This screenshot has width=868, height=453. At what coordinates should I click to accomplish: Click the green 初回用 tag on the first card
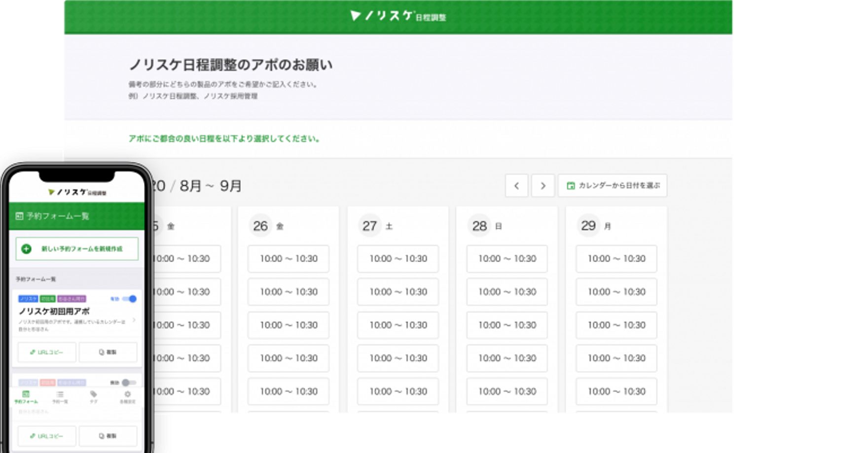(48, 299)
